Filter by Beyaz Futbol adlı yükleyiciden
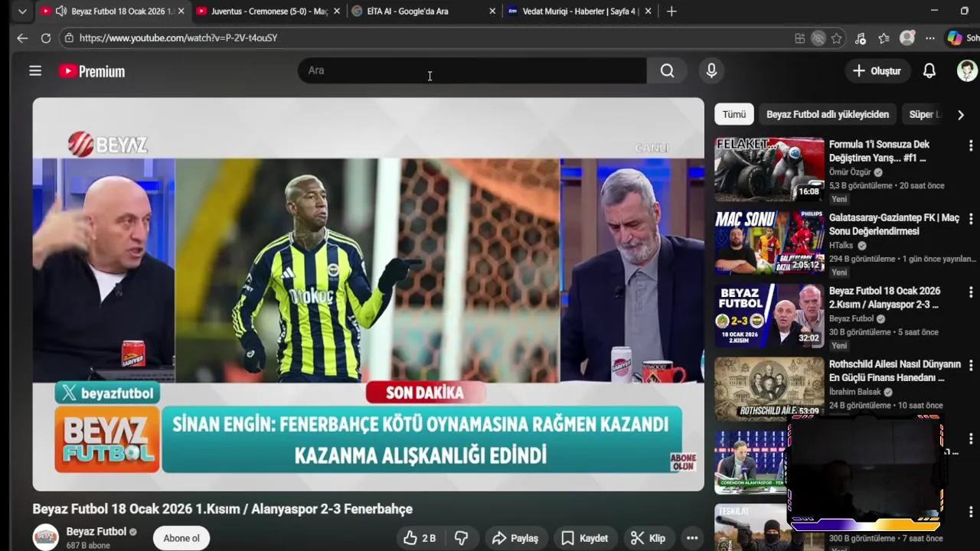 [828, 115]
